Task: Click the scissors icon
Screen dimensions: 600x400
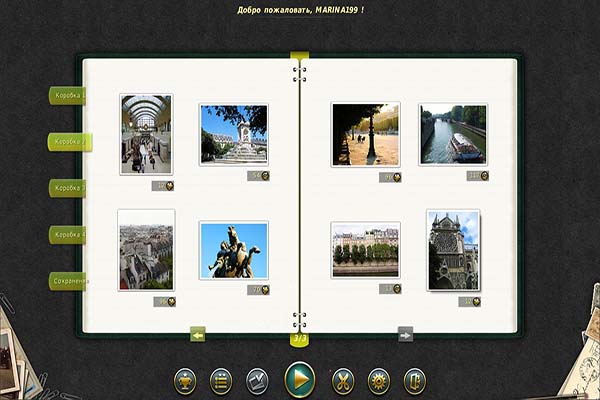Action: pos(343,380)
